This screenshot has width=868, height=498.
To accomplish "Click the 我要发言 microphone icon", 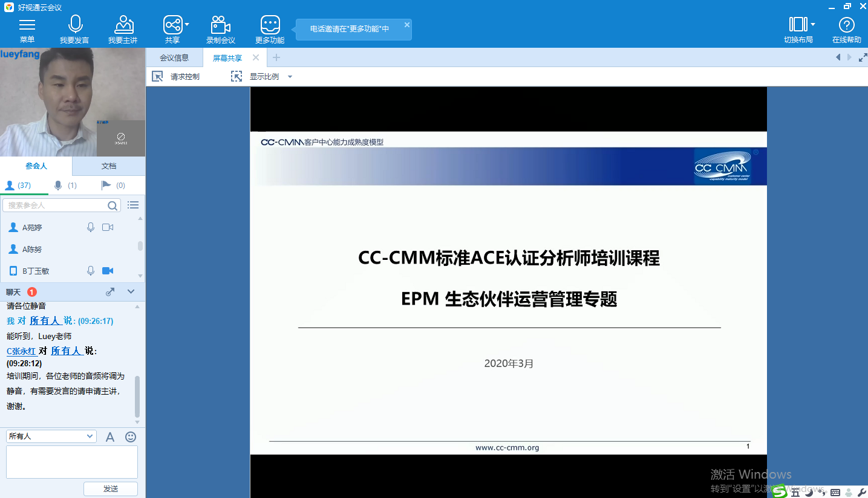I will pyautogui.click(x=75, y=25).
